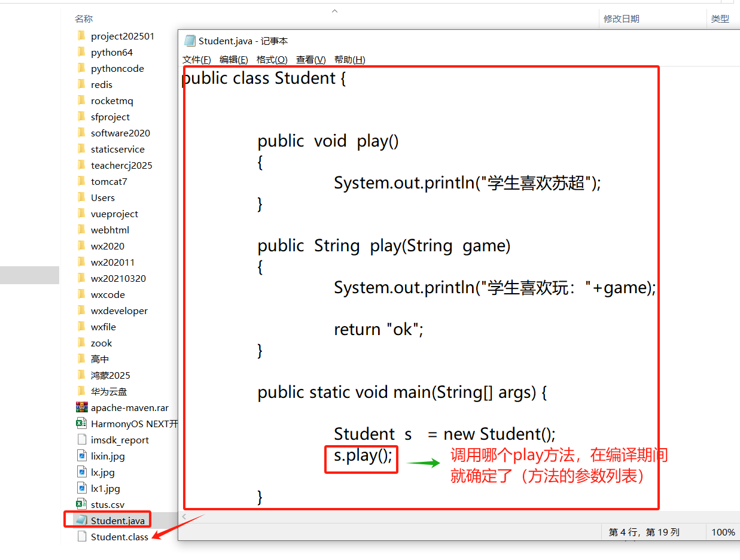Select the python64 folder icon
The height and width of the screenshot is (560, 740).
(81, 52)
